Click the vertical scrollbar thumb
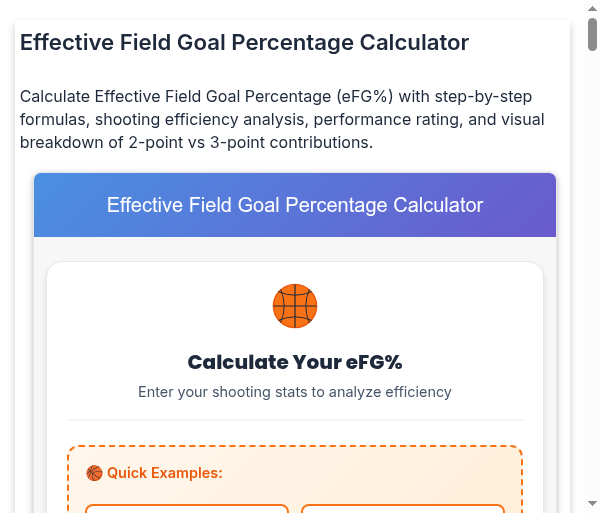Image resolution: width=600 pixels, height=513 pixels. [x=592, y=34]
